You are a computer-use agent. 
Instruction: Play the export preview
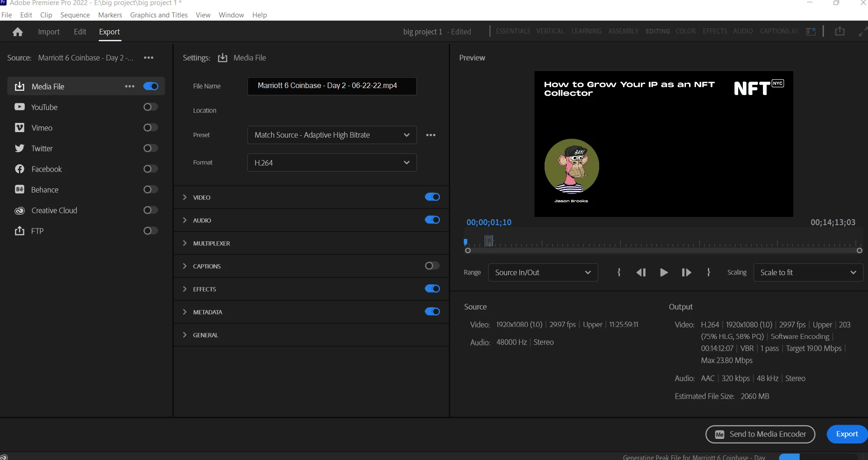click(x=664, y=272)
